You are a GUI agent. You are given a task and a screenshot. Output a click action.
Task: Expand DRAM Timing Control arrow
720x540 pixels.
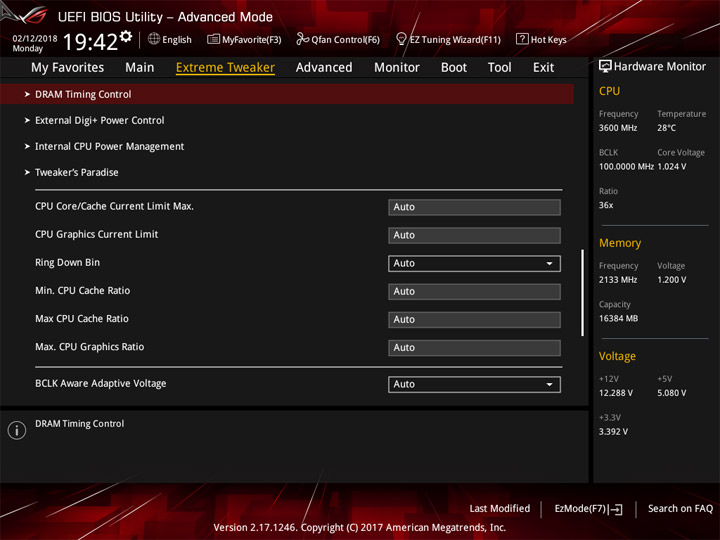click(x=27, y=94)
